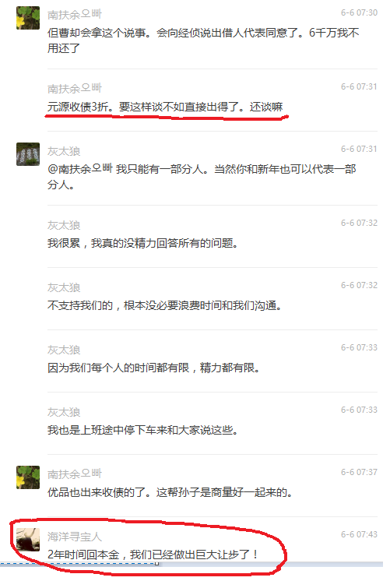Image resolution: width=390 pixels, height=588 pixels.
Task: Select message 优品也出来收债的了
Action: coord(170,492)
